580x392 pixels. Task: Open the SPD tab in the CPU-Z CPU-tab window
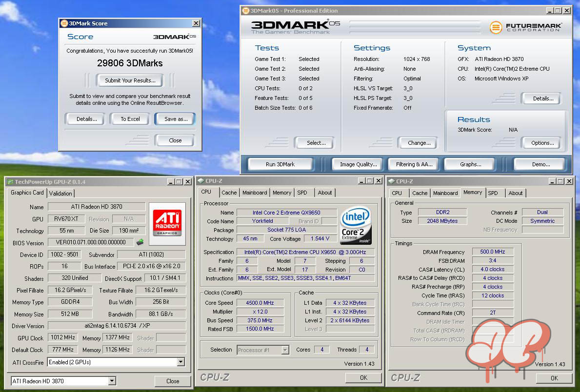coord(302,193)
